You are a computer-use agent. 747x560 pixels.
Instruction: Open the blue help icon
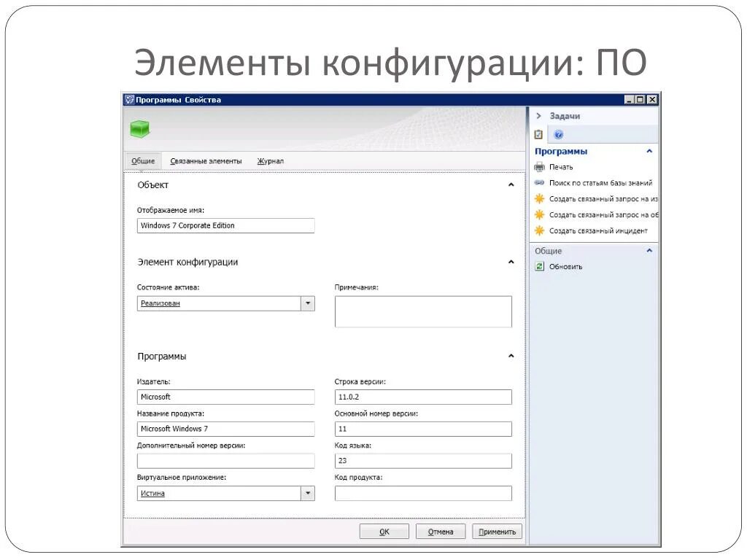click(x=558, y=135)
